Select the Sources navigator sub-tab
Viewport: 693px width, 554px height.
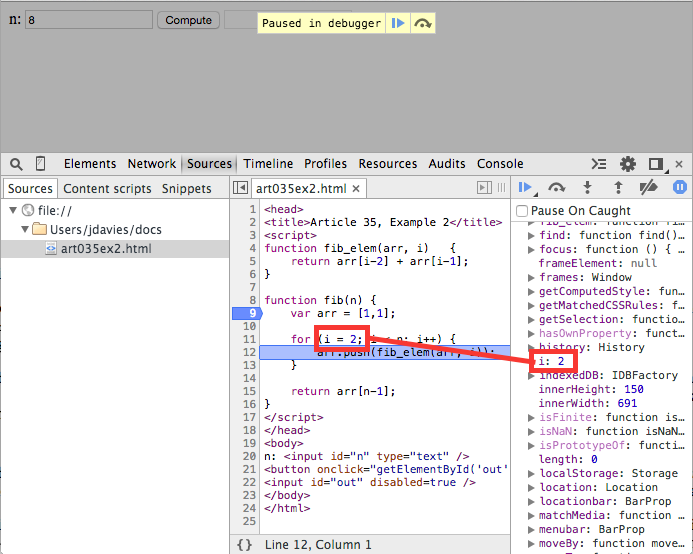(30, 189)
